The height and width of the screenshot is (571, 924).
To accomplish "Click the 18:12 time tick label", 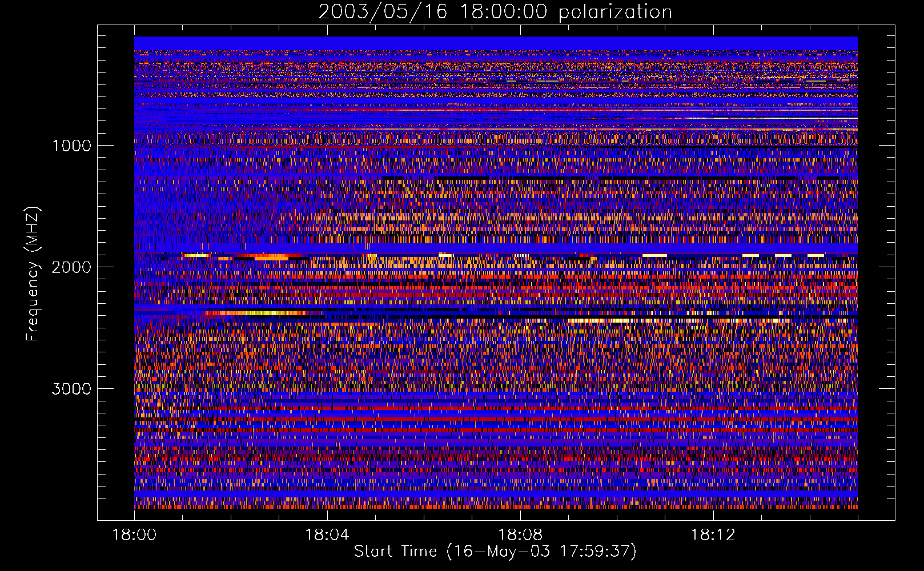I will tap(713, 535).
